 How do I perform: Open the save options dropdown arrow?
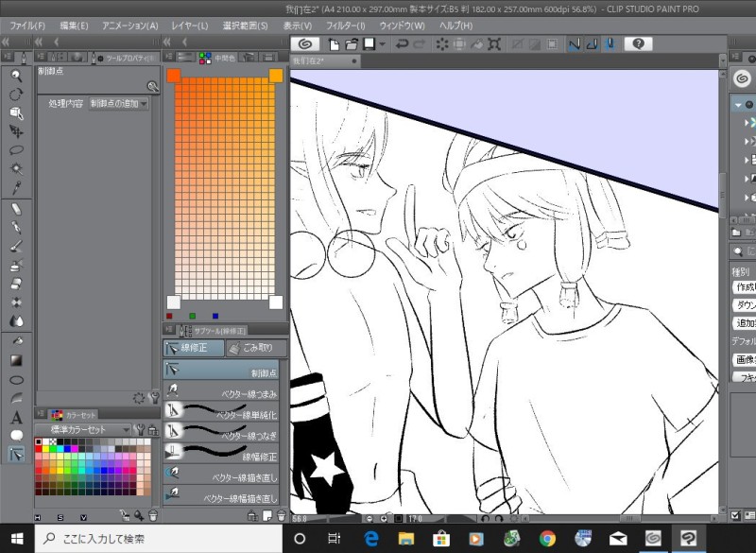tap(383, 44)
